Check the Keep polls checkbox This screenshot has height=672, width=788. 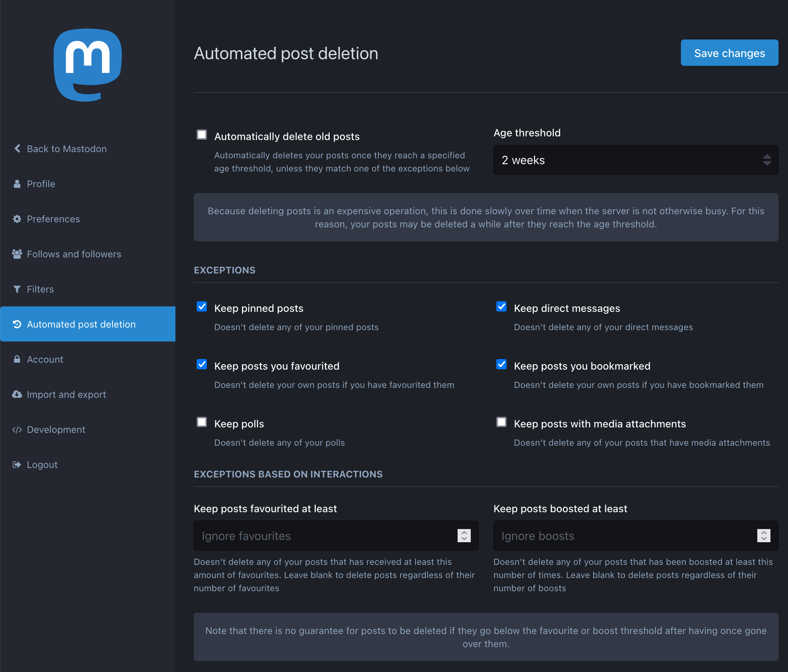click(201, 422)
